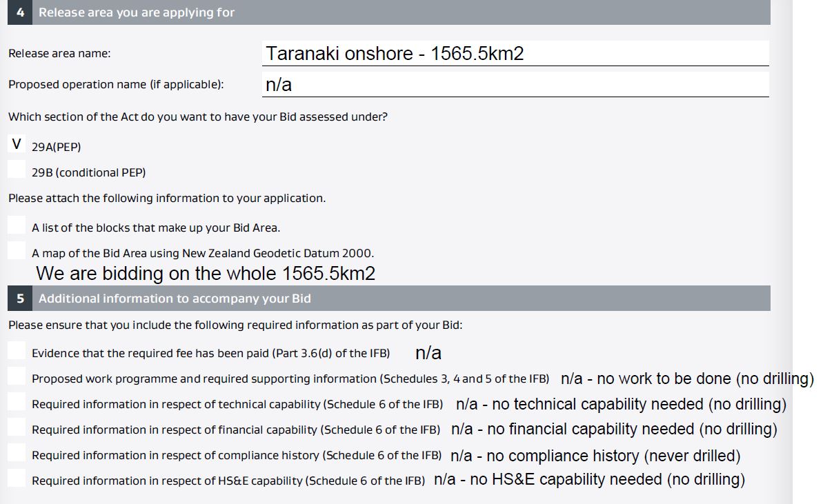Tick the map of Bid Area checkbox
The width and height of the screenshot is (823, 504).
click(17, 250)
